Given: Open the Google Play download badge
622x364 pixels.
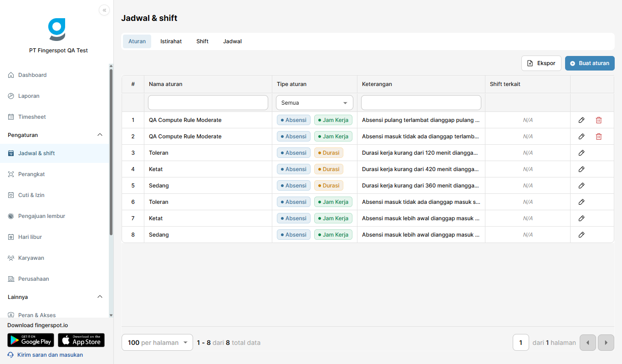Looking at the screenshot, I should [x=31, y=340].
